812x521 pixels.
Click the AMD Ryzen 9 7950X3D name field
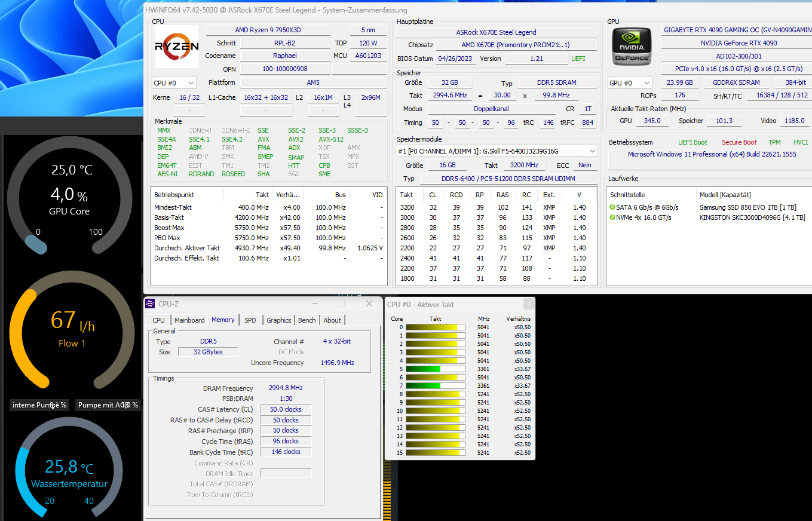tap(268, 30)
